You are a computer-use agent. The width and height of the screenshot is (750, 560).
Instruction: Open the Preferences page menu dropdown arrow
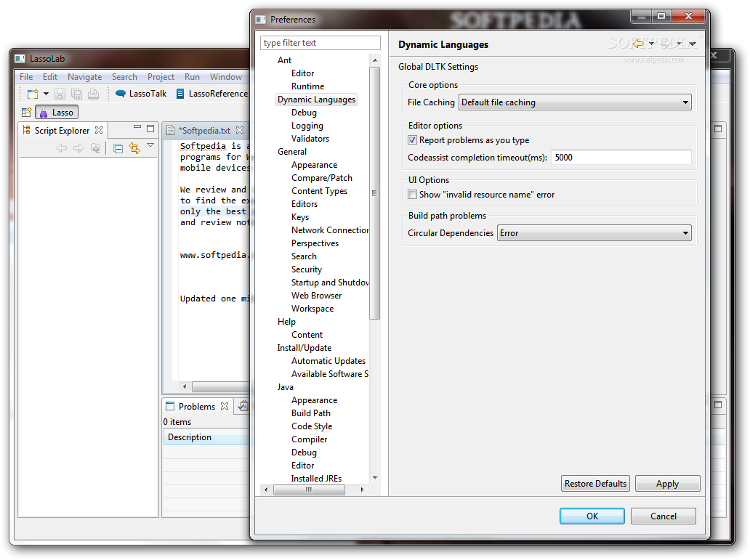tap(692, 44)
